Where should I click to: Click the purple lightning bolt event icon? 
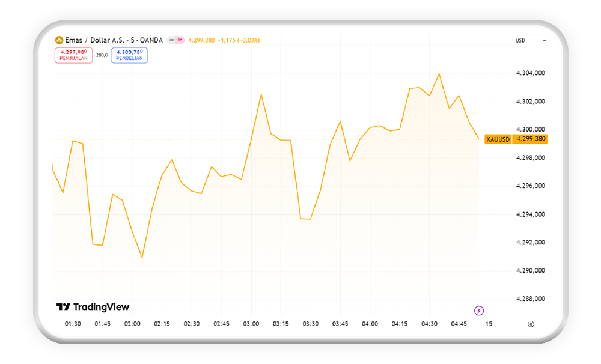(x=479, y=311)
